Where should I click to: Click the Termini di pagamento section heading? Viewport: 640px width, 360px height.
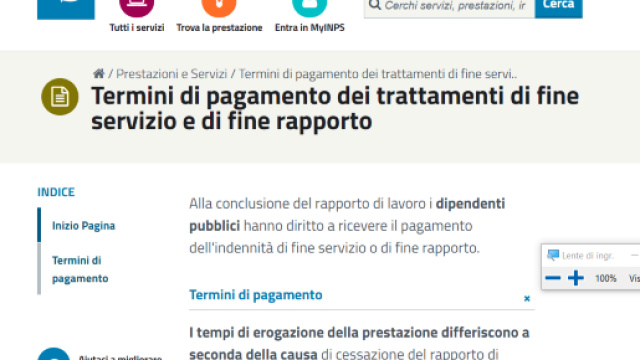(x=256, y=295)
